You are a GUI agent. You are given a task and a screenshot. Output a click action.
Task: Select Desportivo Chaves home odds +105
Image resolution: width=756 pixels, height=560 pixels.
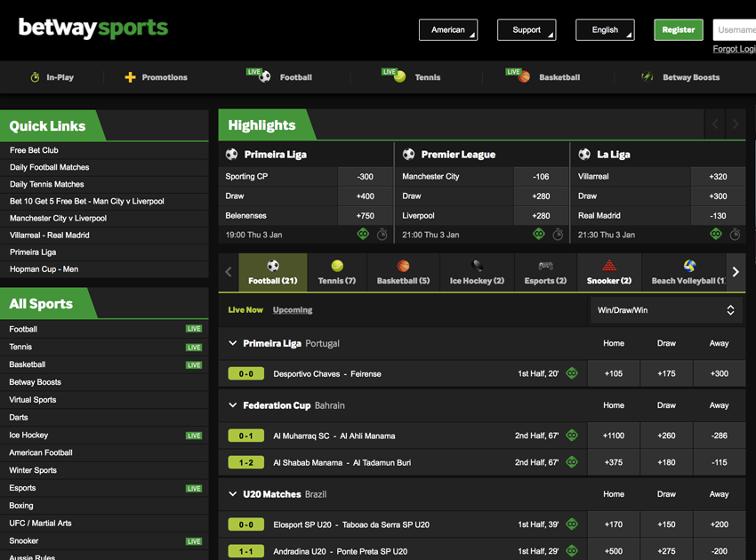(614, 373)
